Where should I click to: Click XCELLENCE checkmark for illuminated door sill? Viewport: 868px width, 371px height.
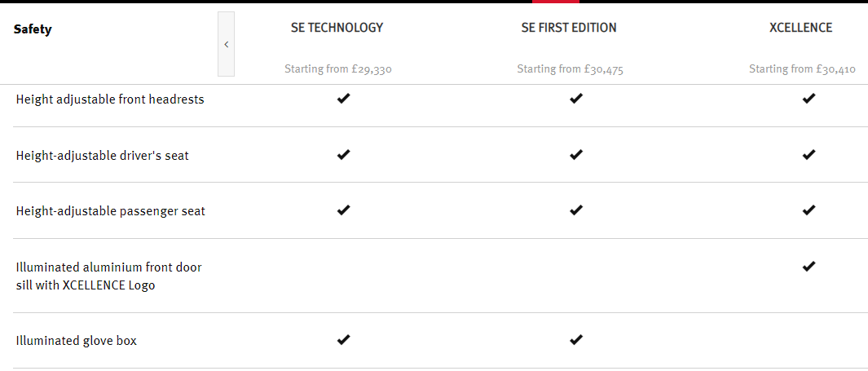(809, 266)
